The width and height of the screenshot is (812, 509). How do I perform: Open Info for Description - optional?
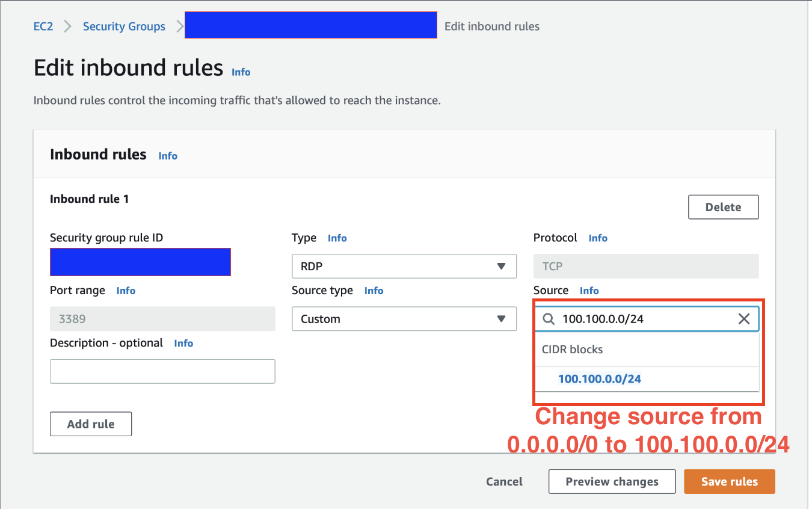183,343
